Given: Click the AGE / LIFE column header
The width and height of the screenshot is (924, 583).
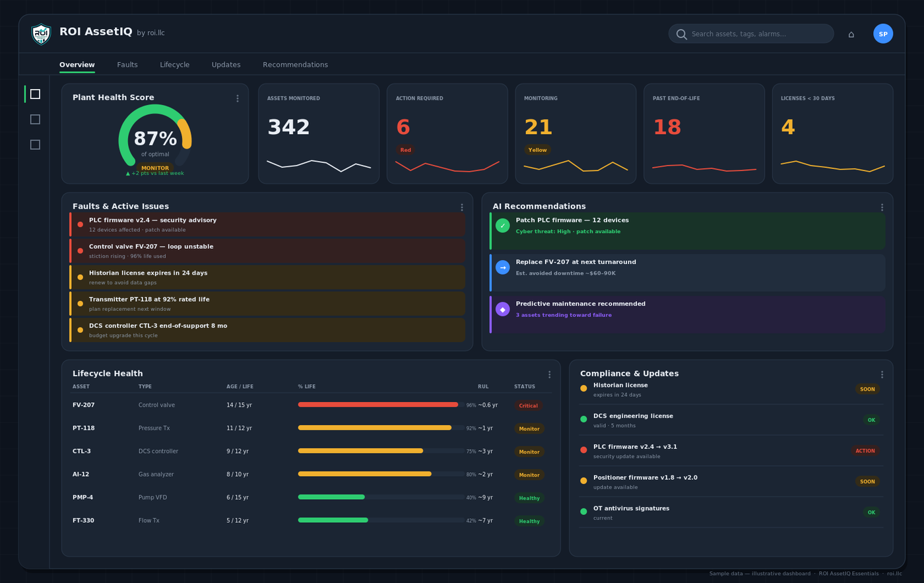Looking at the screenshot, I should pos(240,386).
